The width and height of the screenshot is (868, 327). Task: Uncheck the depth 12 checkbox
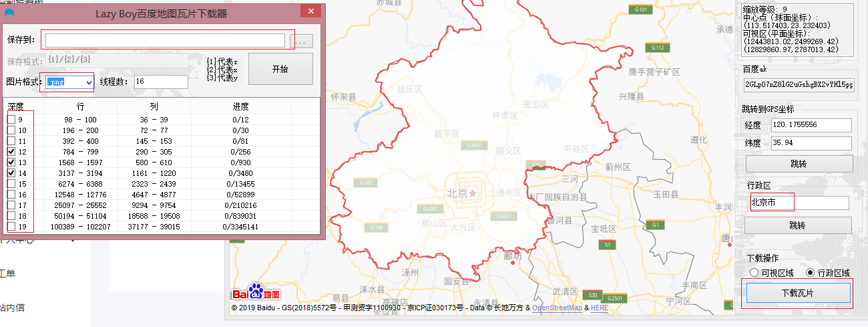pos(12,152)
